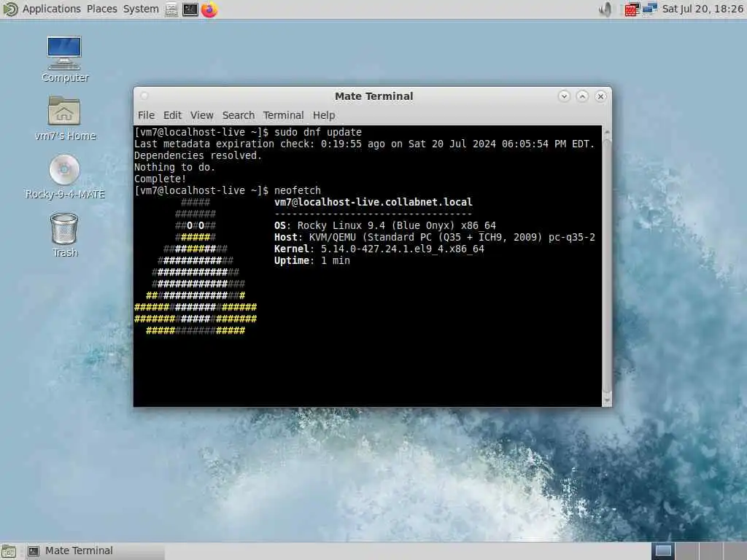Open the terminal File menu
The height and width of the screenshot is (560, 747).
(x=146, y=115)
